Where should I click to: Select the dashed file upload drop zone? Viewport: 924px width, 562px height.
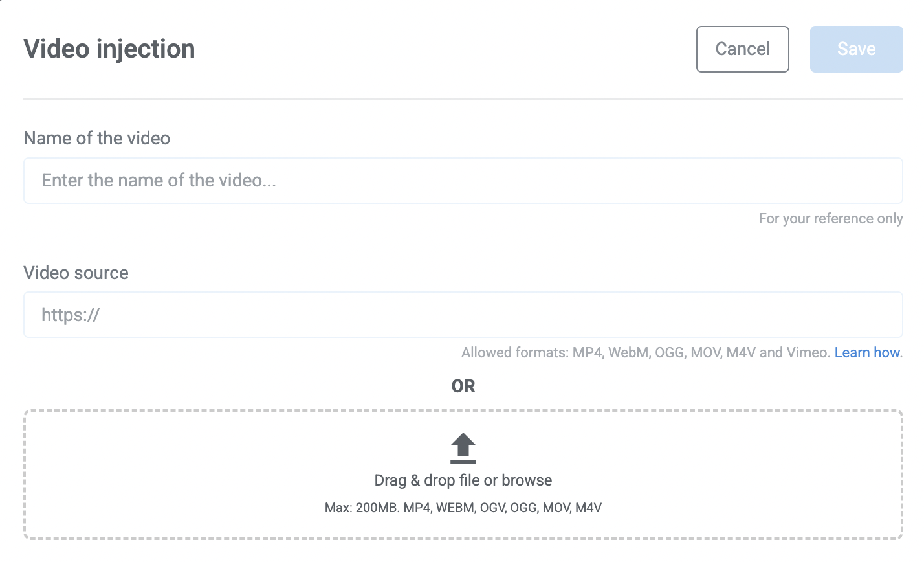click(463, 475)
